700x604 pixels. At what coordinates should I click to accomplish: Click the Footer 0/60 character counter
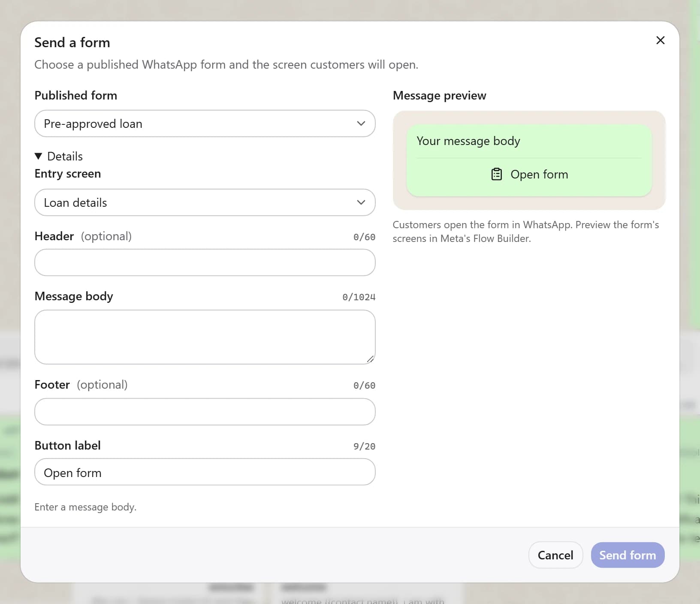364,386
